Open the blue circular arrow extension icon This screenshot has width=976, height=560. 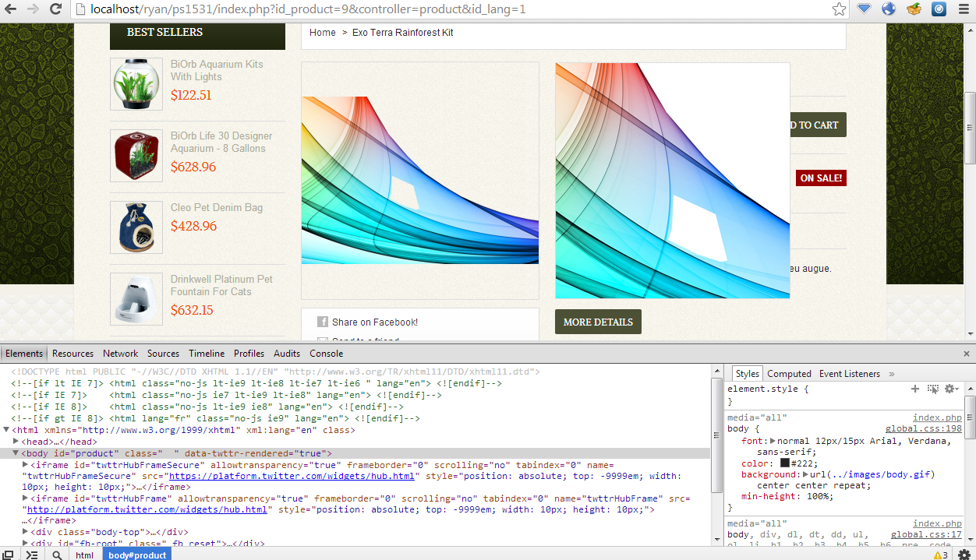(x=939, y=9)
